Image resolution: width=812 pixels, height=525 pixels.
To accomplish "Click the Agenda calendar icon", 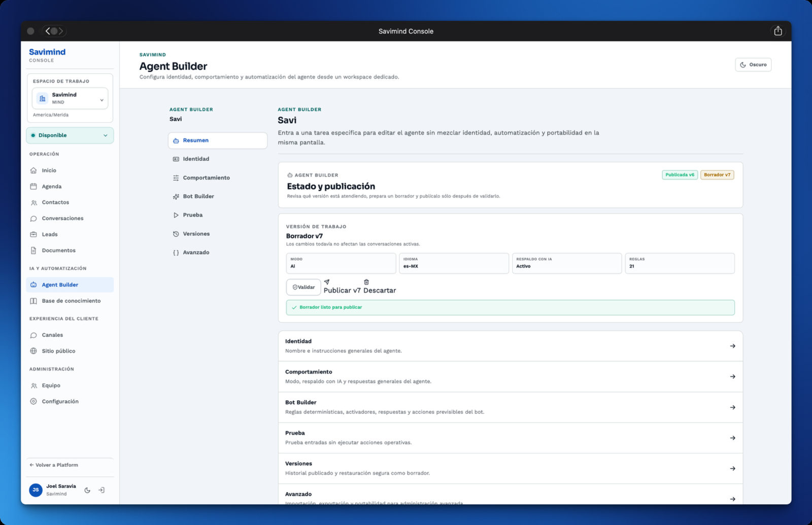I will coord(33,186).
